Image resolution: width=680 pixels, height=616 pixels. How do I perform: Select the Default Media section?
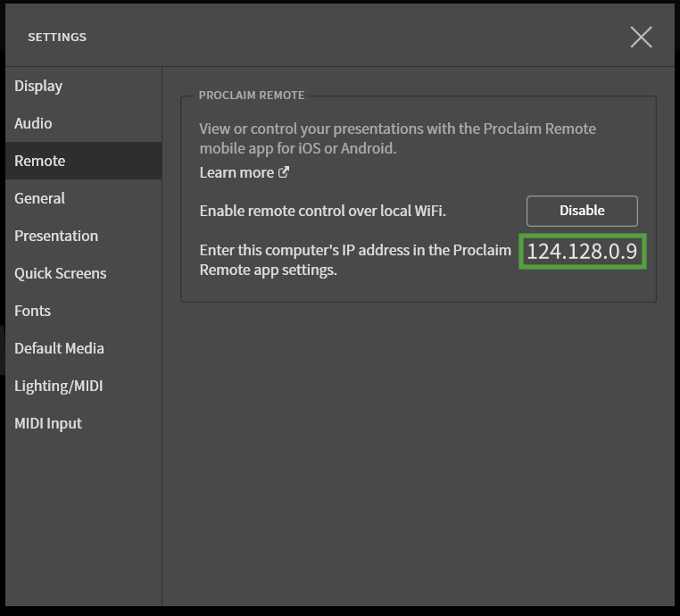[60, 348]
